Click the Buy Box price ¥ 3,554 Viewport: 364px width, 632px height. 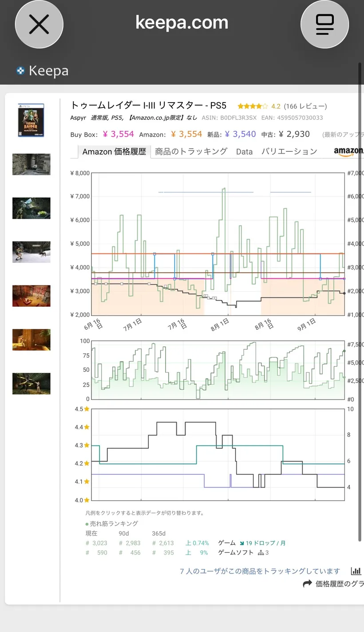click(x=119, y=134)
